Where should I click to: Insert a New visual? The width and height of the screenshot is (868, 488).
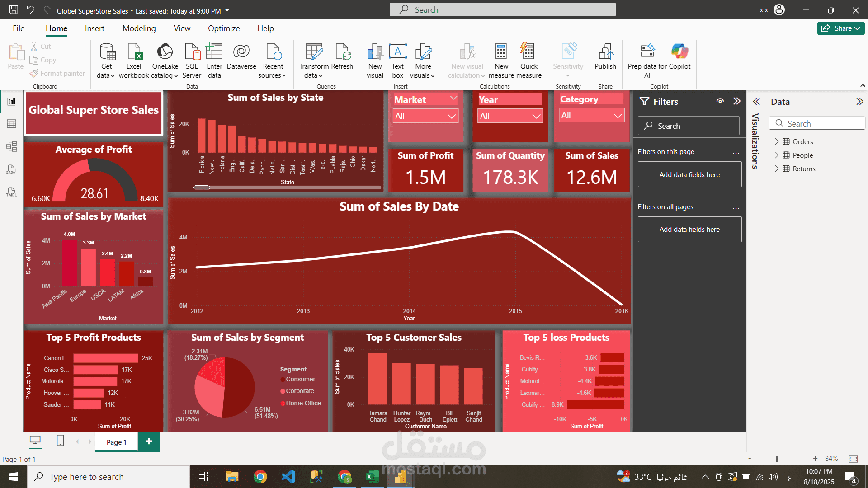point(375,61)
